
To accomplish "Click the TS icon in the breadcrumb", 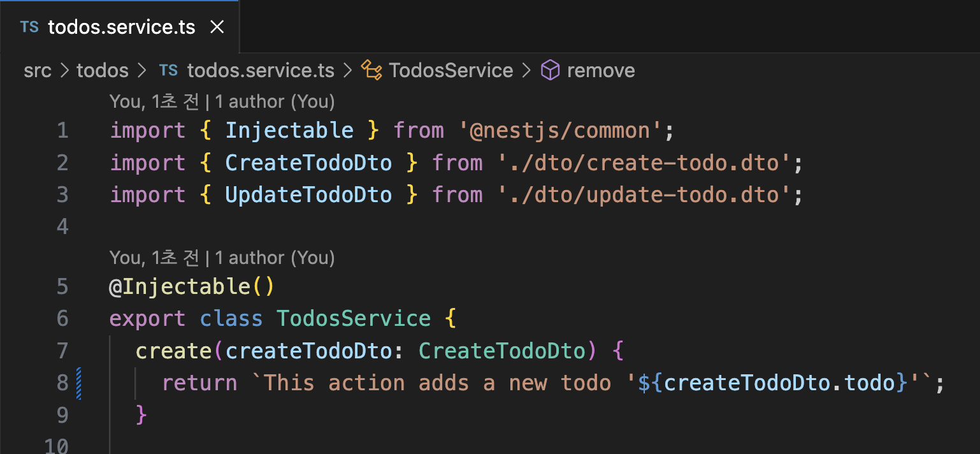I will click(x=168, y=70).
